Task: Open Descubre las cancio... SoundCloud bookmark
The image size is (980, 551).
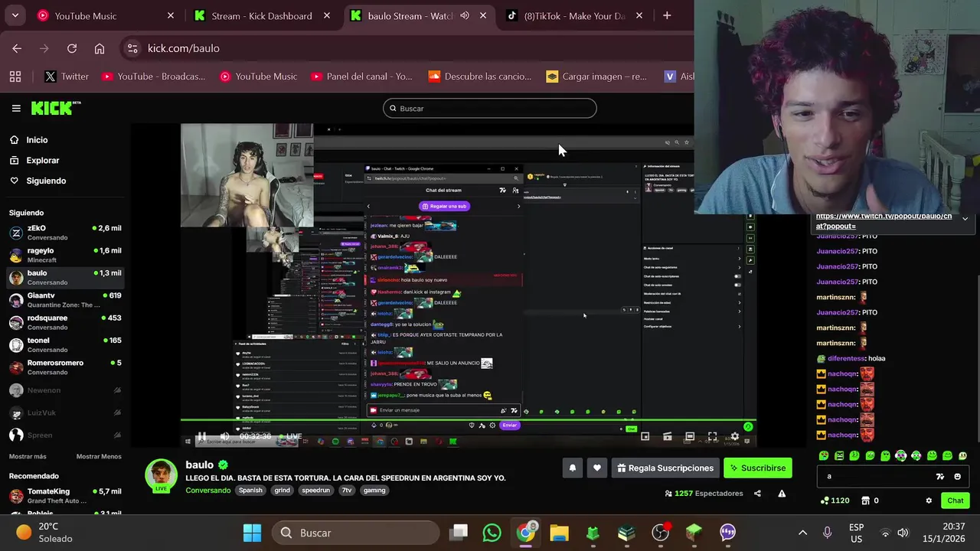Action: [x=480, y=77]
